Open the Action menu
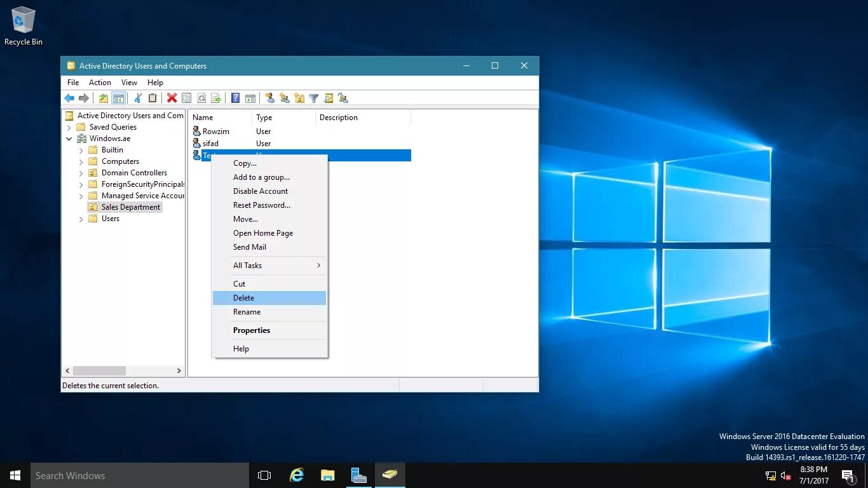Screen dimensions: 868x488 (100, 83)
